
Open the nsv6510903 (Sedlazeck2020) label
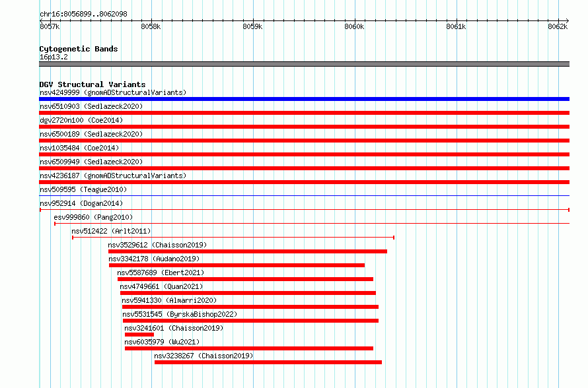(x=91, y=106)
